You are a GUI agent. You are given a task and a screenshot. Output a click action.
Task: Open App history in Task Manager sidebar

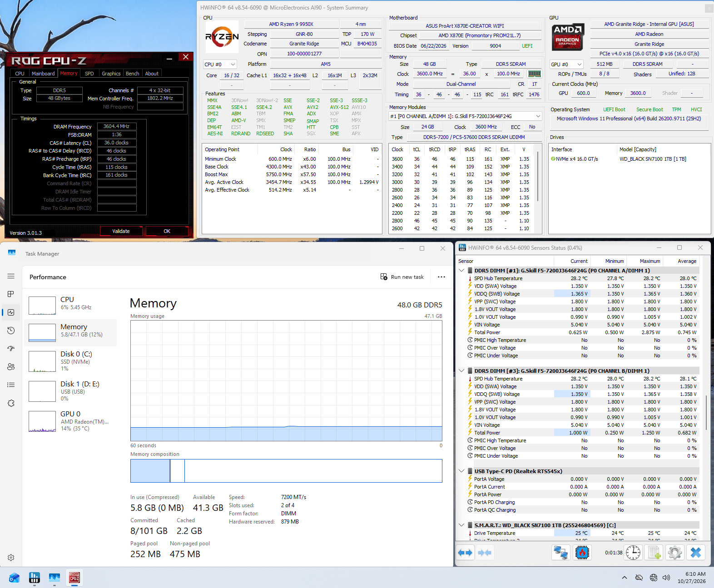click(11, 331)
